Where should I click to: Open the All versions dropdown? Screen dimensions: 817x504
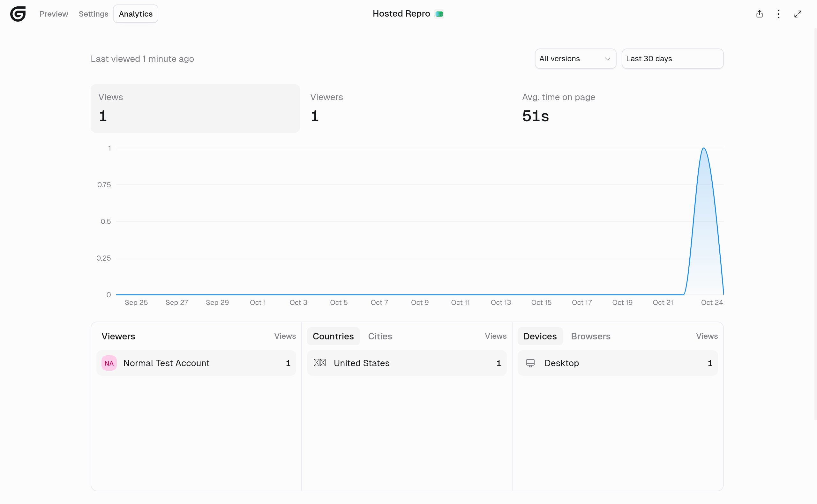tap(575, 59)
